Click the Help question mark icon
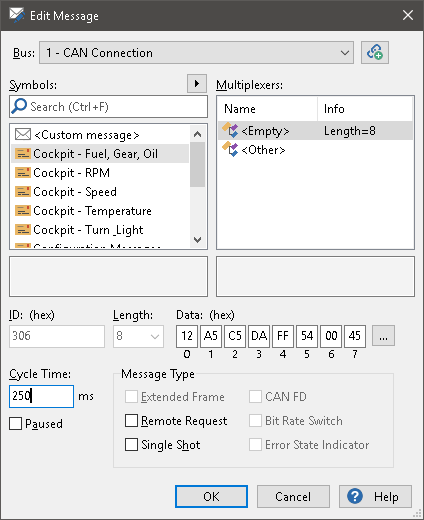This screenshot has width=424, height=520. coord(355,496)
